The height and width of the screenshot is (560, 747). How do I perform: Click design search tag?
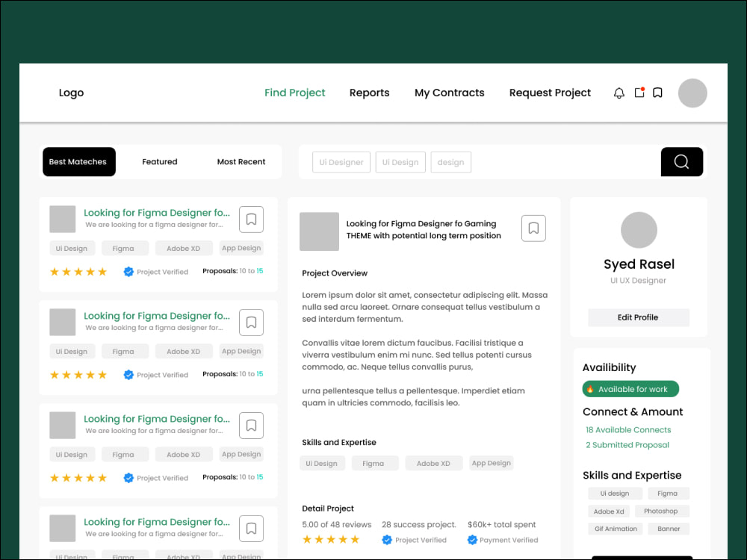(x=450, y=162)
